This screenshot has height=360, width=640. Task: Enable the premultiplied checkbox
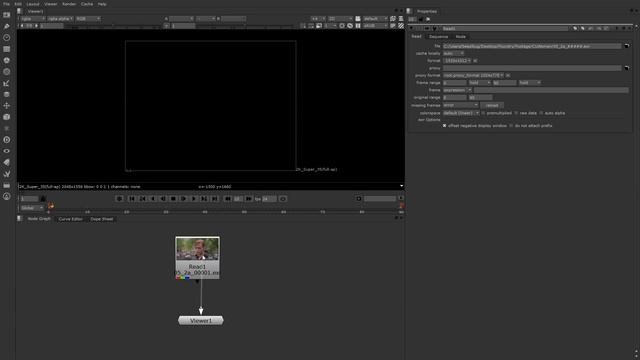pos(483,113)
